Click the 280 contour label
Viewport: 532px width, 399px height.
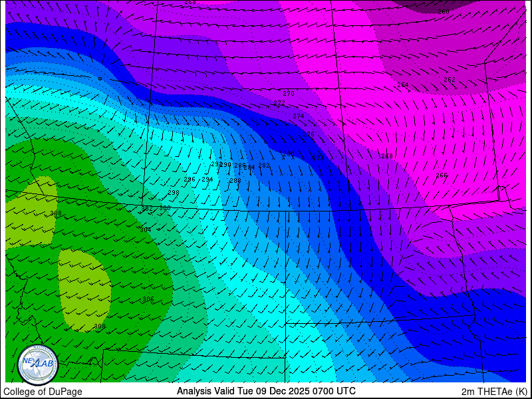point(289,154)
